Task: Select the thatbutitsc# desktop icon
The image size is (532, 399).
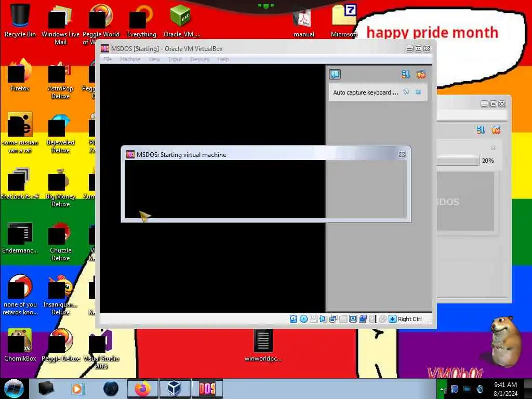Action: click(20, 183)
